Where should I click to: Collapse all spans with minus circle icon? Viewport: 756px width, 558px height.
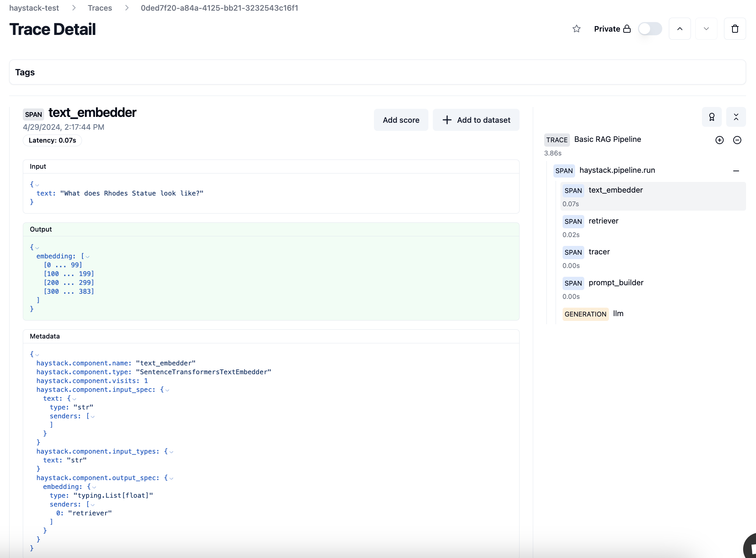737,140
